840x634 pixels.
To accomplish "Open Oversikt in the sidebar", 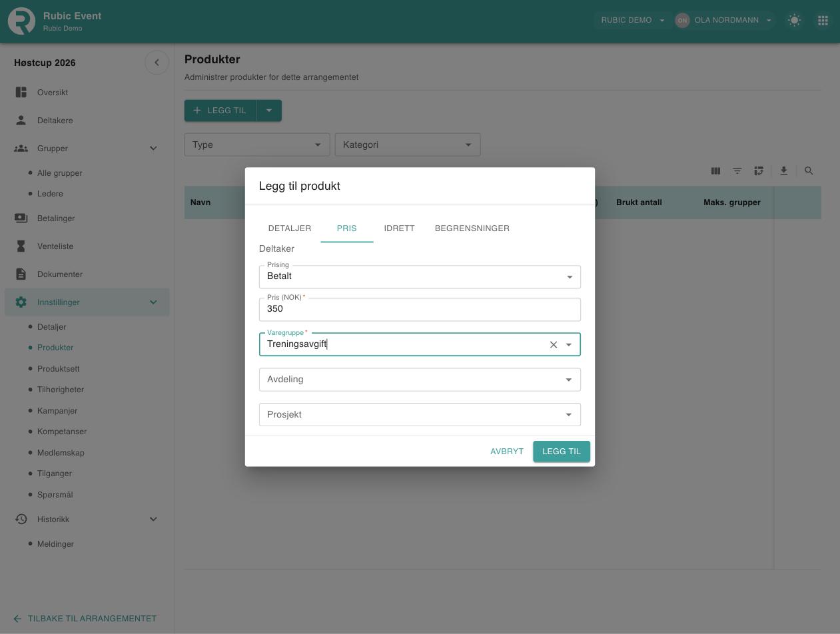I will pyautogui.click(x=87, y=93).
